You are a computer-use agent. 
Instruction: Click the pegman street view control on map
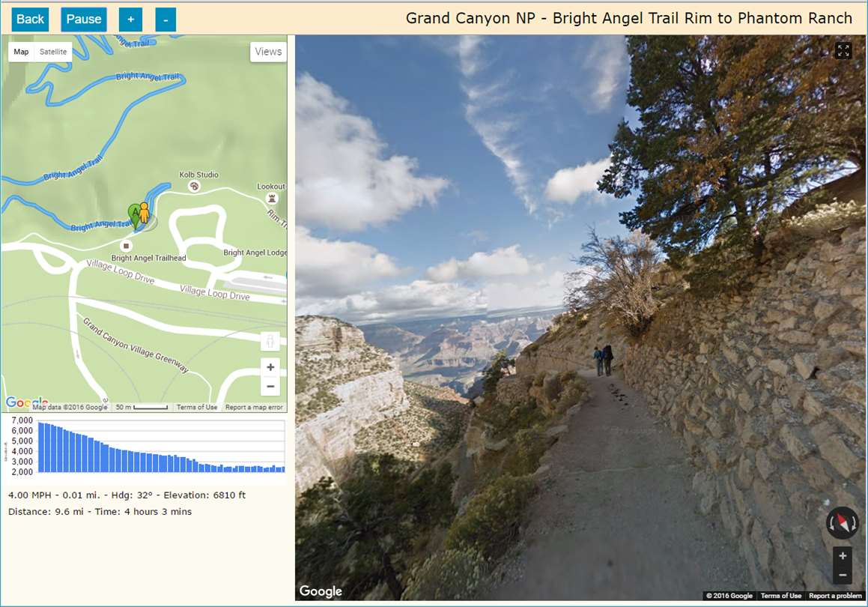[x=270, y=341]
